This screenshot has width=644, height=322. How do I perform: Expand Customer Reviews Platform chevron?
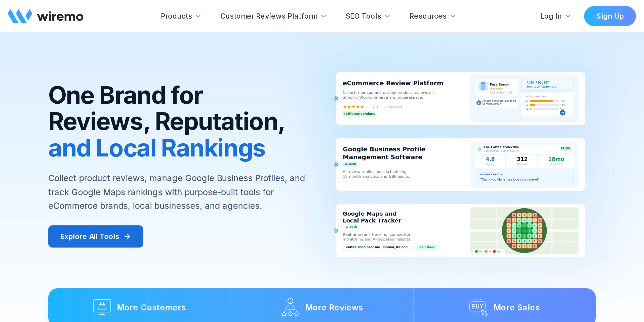point(324,16)
